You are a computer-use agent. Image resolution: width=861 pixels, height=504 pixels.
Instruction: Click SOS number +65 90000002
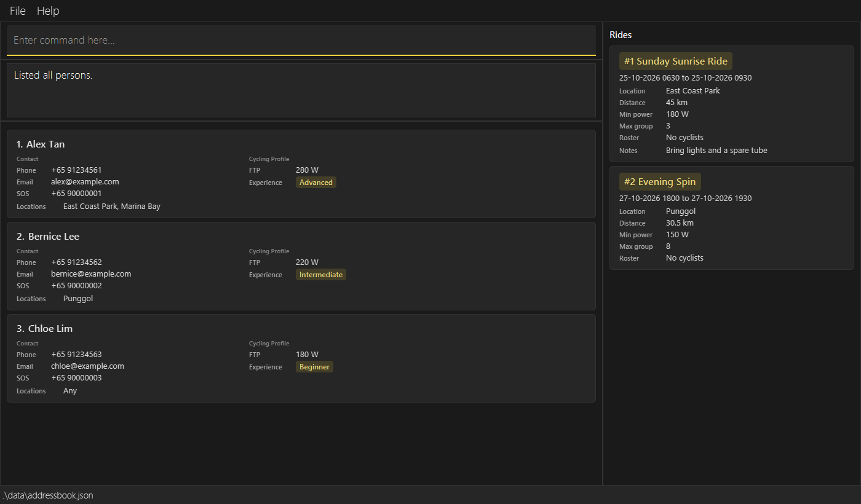click(x=76, y=286)
